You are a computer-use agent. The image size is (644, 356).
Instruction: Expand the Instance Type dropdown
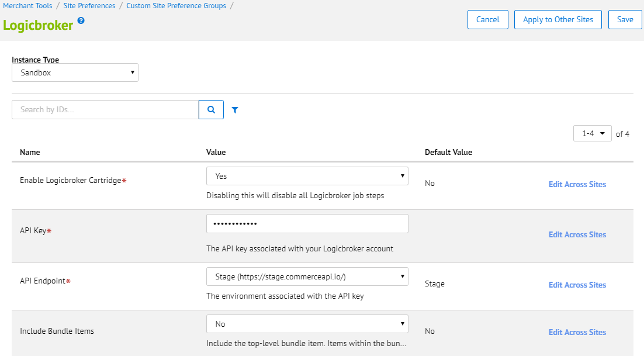point(75,73)
